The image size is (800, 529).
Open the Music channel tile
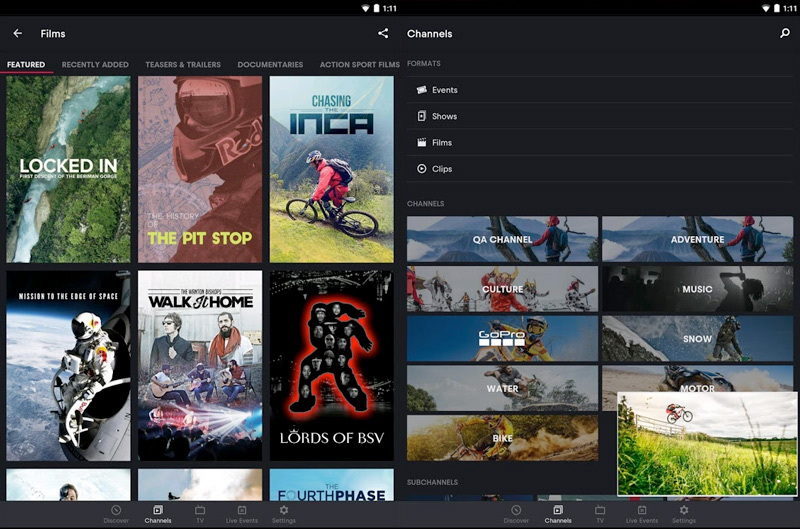[697, 289]
